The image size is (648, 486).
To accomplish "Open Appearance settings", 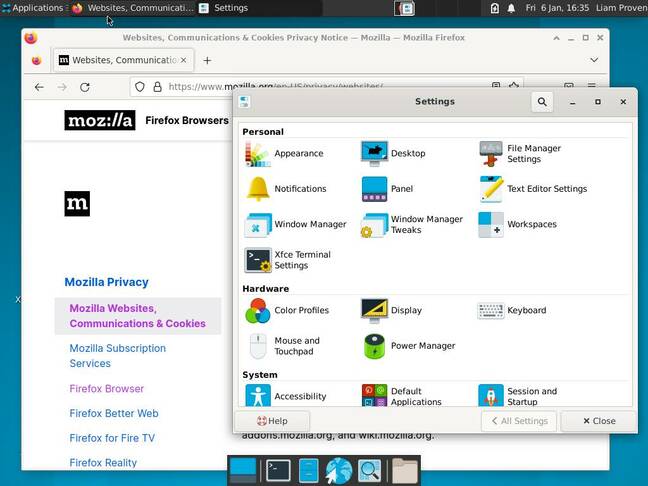I will [x=284, y=154].
